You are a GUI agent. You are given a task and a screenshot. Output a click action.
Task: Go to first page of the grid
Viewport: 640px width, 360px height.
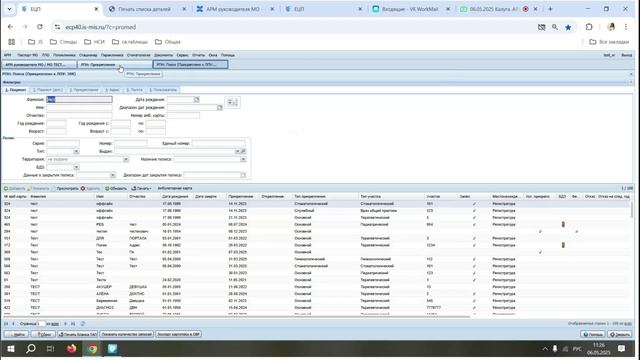coord(6,324)
